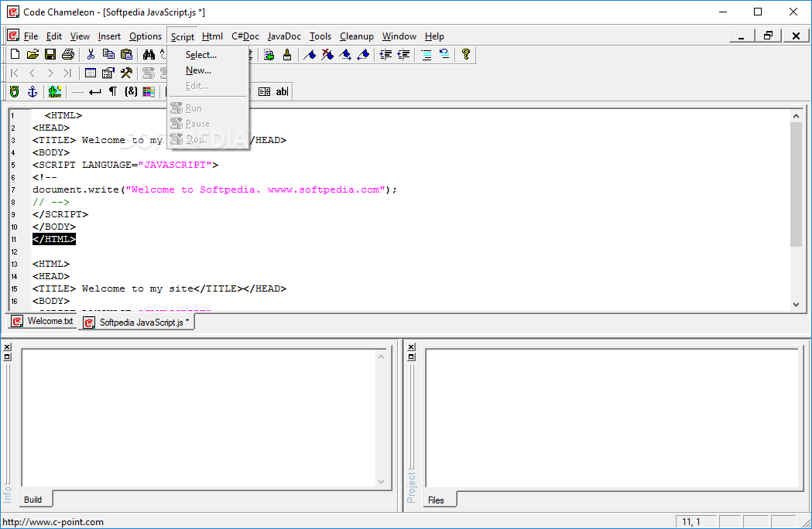Create a new document with the blank page icon
Image resolution: width=812 pixels, height=529 pixels.
tap(15, 54)
